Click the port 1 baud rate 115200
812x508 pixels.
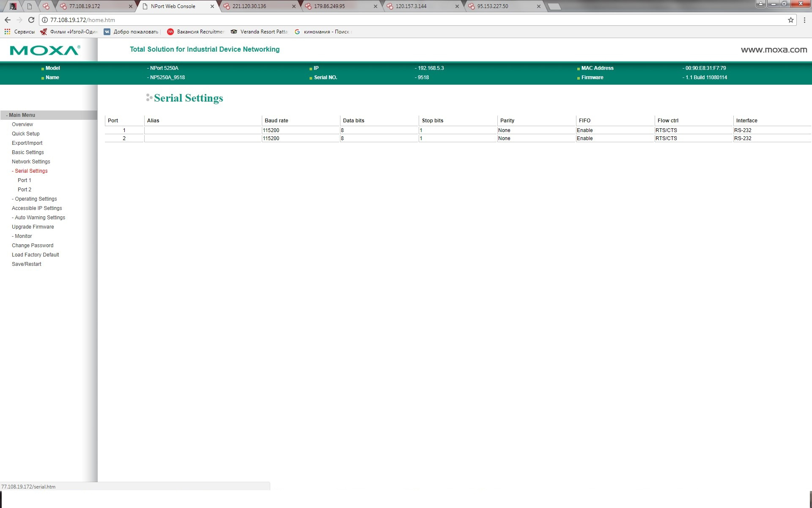271,130
